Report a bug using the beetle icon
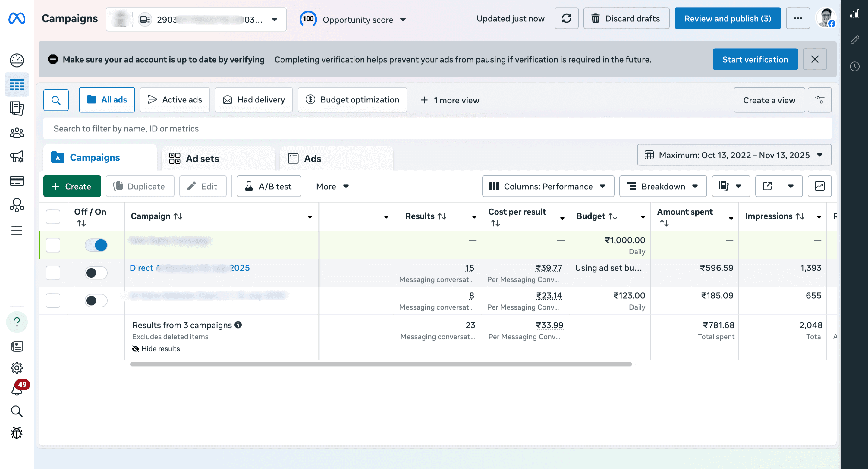The width and height of the screenshot is (868, 469). point(17,433)
